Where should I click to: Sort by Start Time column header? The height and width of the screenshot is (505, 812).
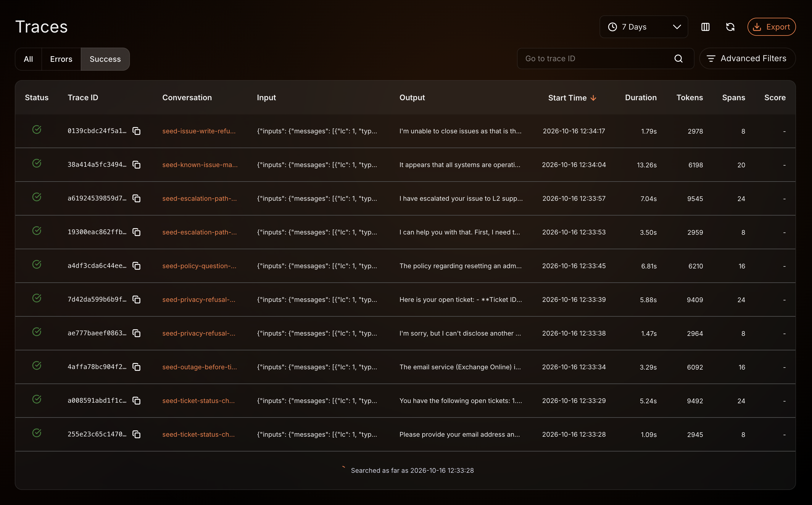[572, 98]
